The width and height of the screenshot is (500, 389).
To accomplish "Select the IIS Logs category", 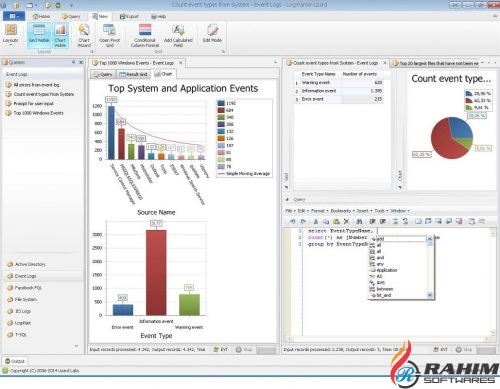I will (x=19, y=311).
